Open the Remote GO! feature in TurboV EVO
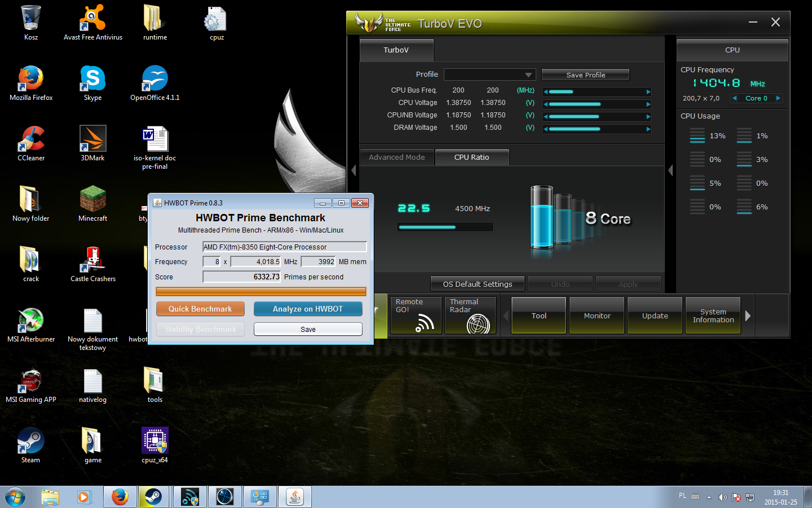Image resolution: width=812 pixels, height=508 pixels. [416, 316]
